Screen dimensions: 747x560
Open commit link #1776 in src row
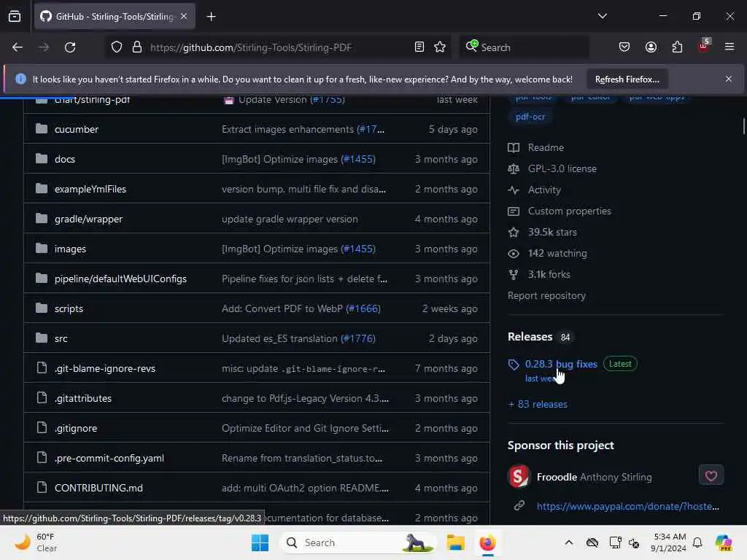click(x=358, y=338)
